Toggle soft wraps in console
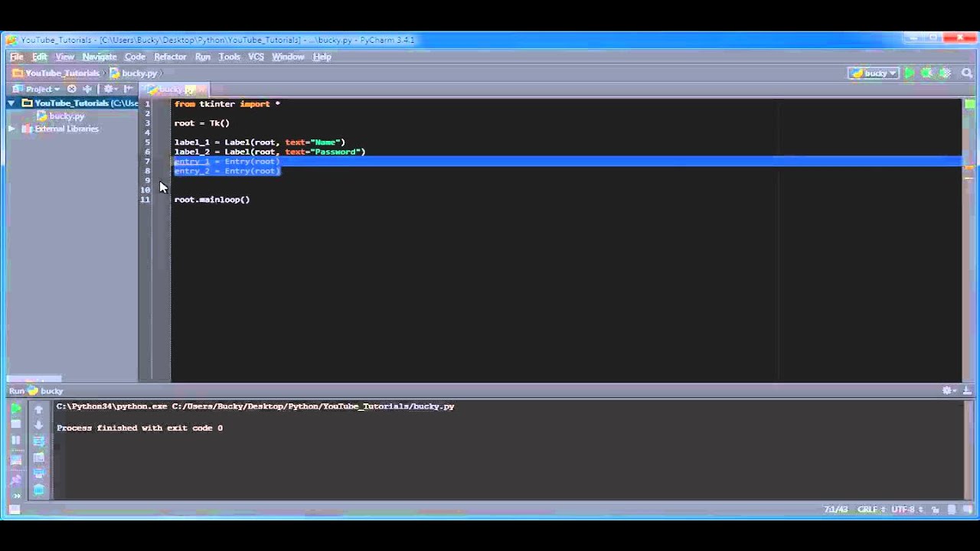 [x=39, y=441]
